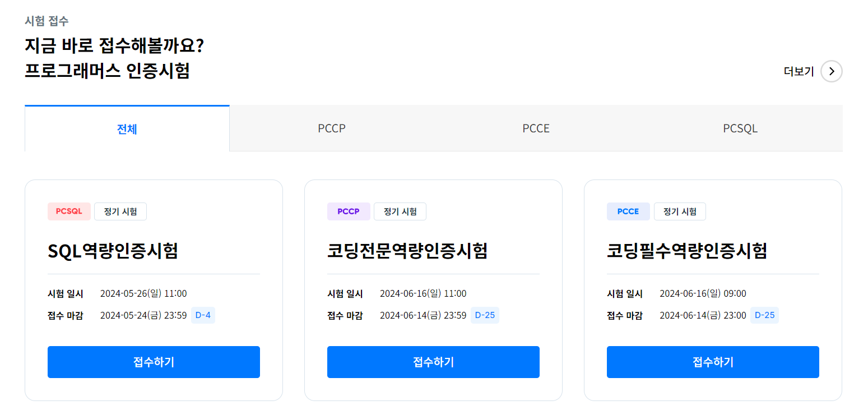This screenshot has width=868, height=419.
Task: Click the red PCSQL badge
Action: (69, 211)
